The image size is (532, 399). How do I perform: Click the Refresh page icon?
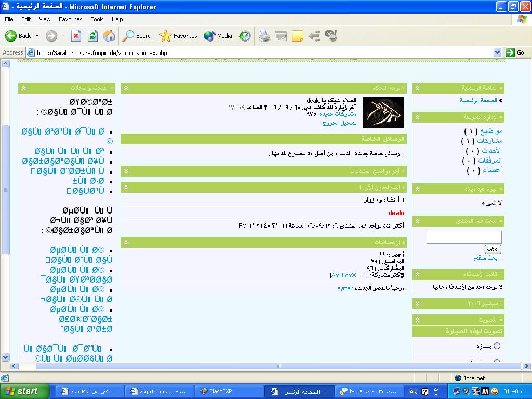click(x=92, y=36)
